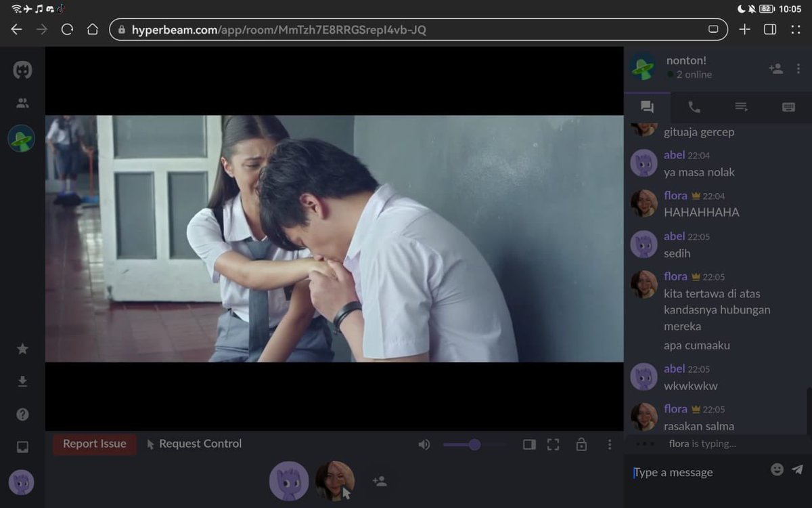Screen dimensions: 812x508
Task: Open chat header three-dot menu
Action: (x=798, y=68)
